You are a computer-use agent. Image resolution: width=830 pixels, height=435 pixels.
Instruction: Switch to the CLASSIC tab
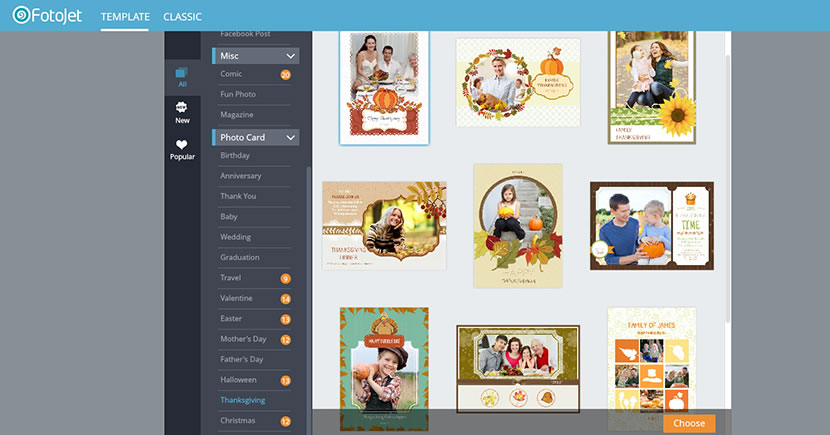(182, 16)
